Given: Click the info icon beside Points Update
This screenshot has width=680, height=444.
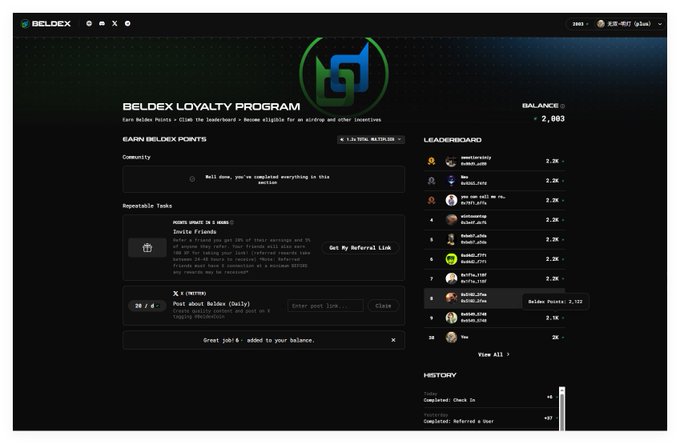Looking at the screenshot, I should (232, 222).
